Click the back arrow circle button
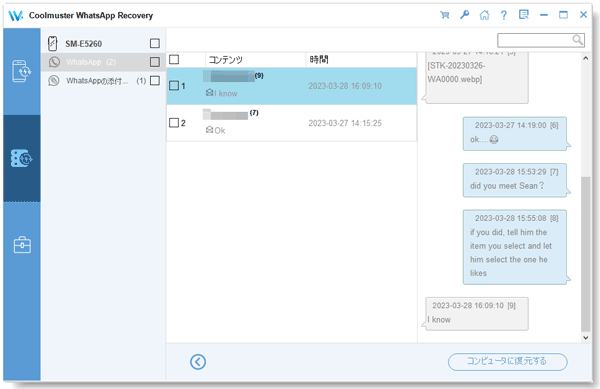The width and height of the screenshot is (600, 389). point(198,361)
